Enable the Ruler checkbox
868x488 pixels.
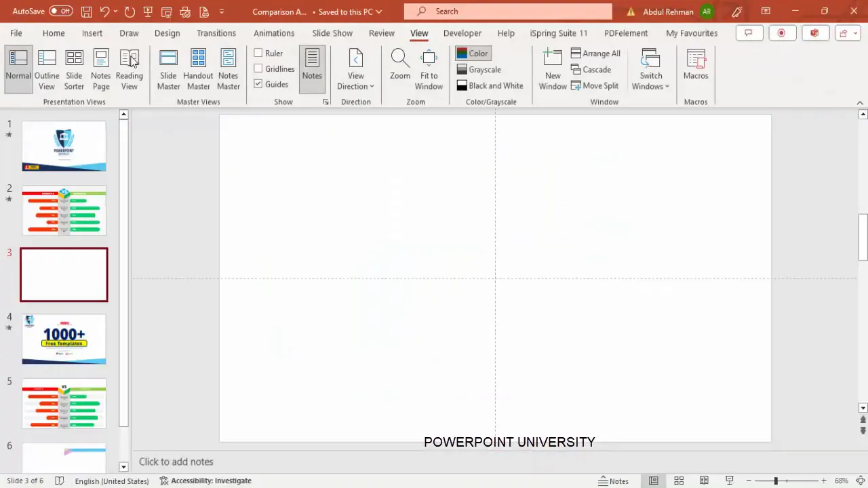258,53
